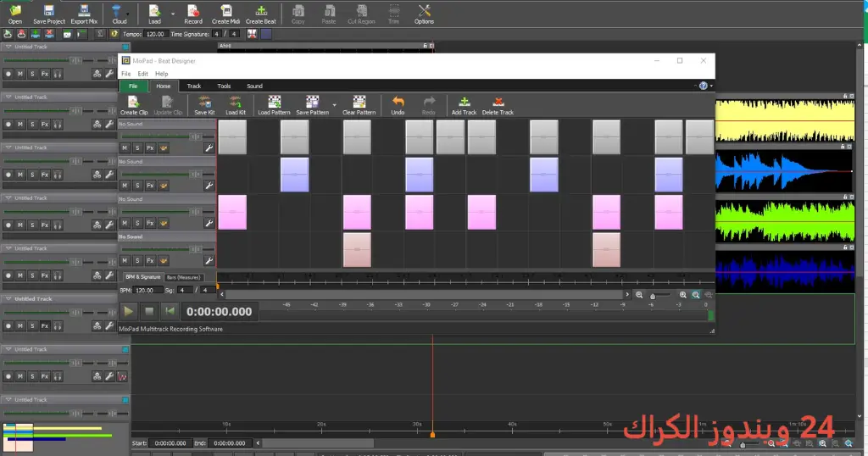Open the File menu in Beat Designer
The width and height of the screenshot is (868, 456).
click(x=126, y=74)
